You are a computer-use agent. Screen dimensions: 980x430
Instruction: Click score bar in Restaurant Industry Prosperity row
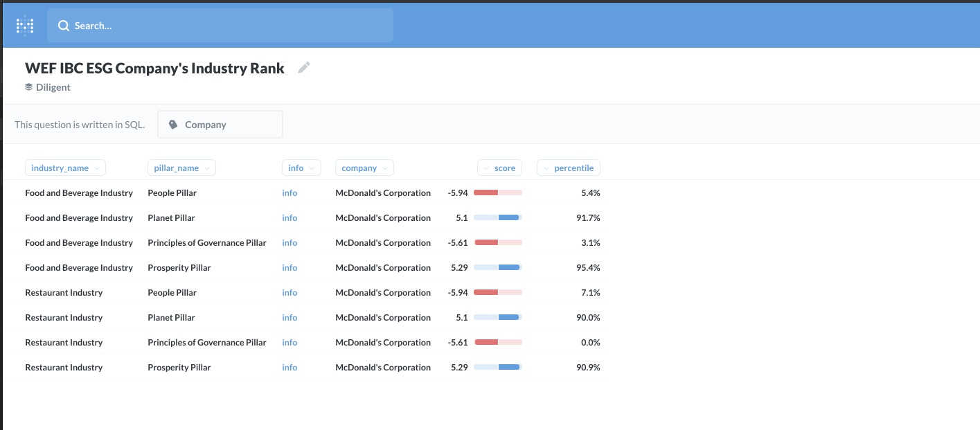click(x=498, y=368)
